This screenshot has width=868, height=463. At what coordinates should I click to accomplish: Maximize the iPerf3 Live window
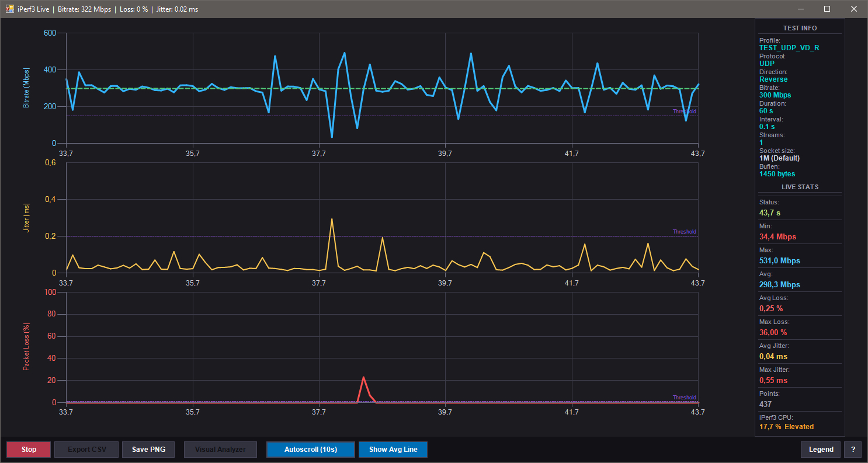tap(827, 9)
